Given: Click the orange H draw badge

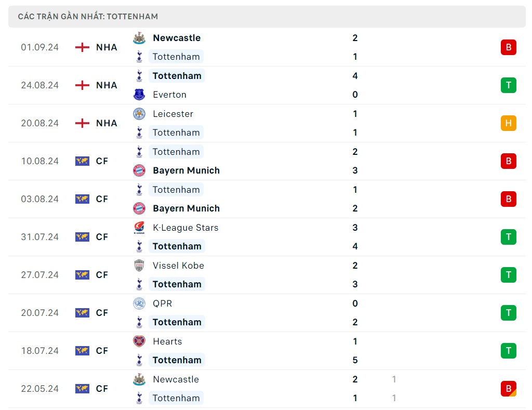Looking at the screenshot, I should pos(508,123).
